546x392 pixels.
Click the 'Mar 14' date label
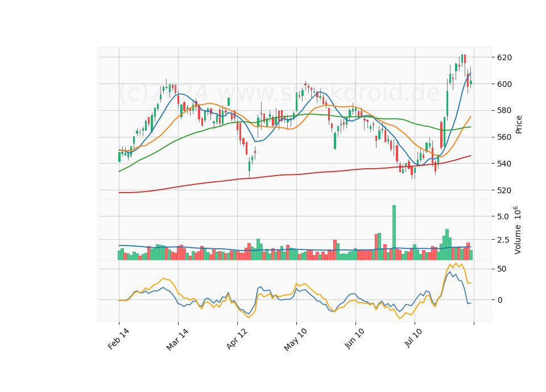[x=177, y=339]
